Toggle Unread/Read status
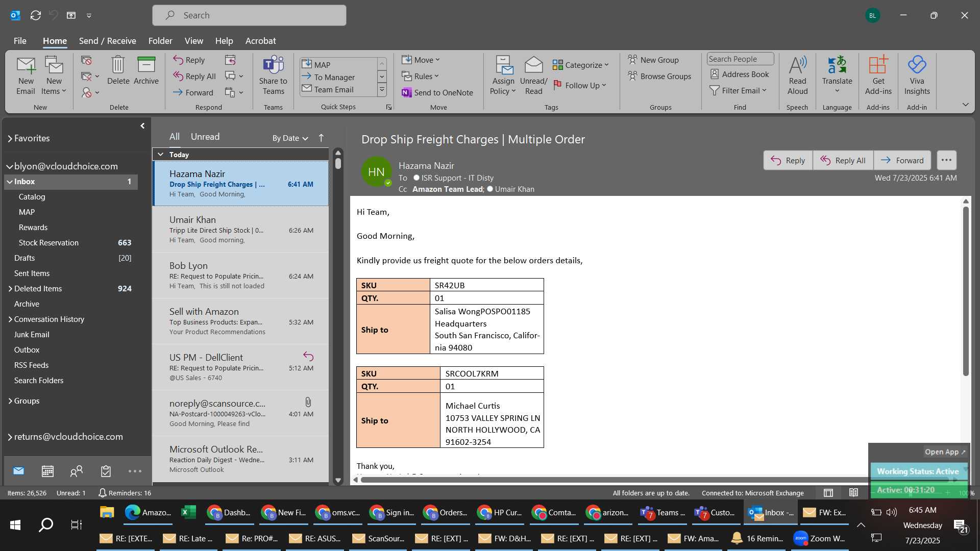Screen dimensions: 980x551 pos(533,76)
